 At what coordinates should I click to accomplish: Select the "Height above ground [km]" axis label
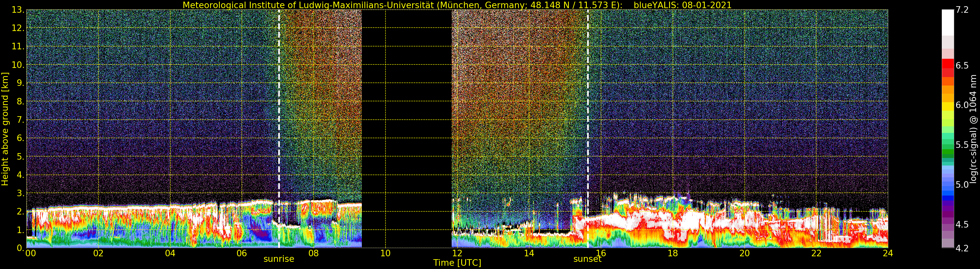point(5,129)
